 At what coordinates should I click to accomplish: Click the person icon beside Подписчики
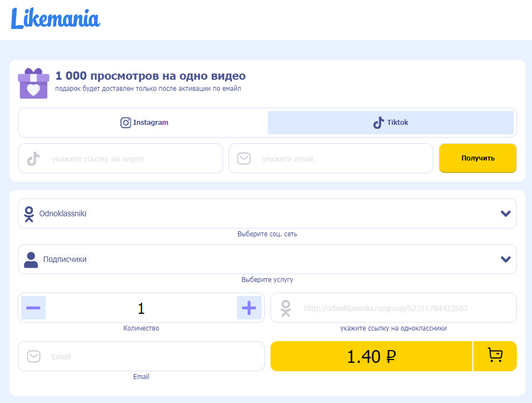pos(31,260)
